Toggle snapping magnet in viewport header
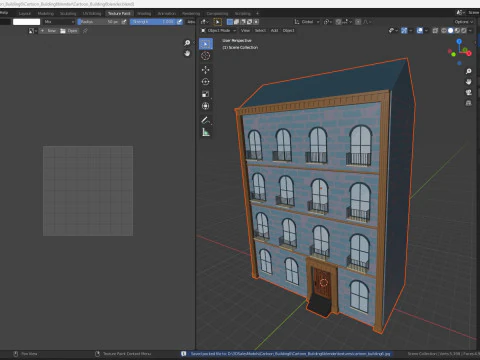This screenshot has height=360, width=480. click(338, 22)
